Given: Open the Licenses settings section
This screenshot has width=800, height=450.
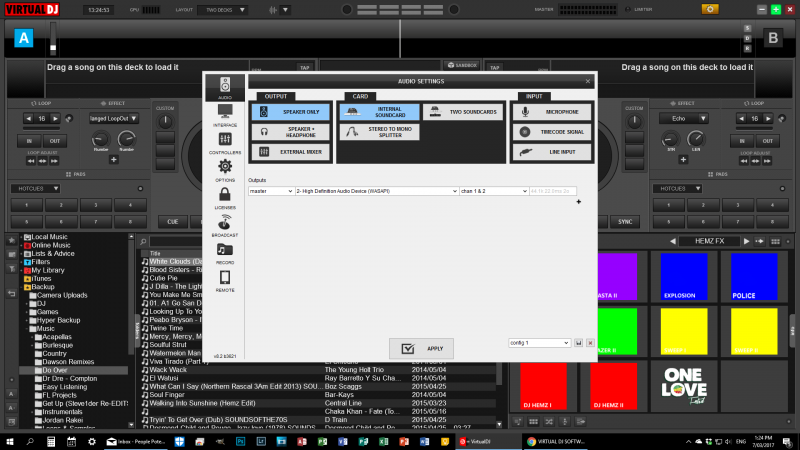Looking at the screenshot, I should click(225, 198).
